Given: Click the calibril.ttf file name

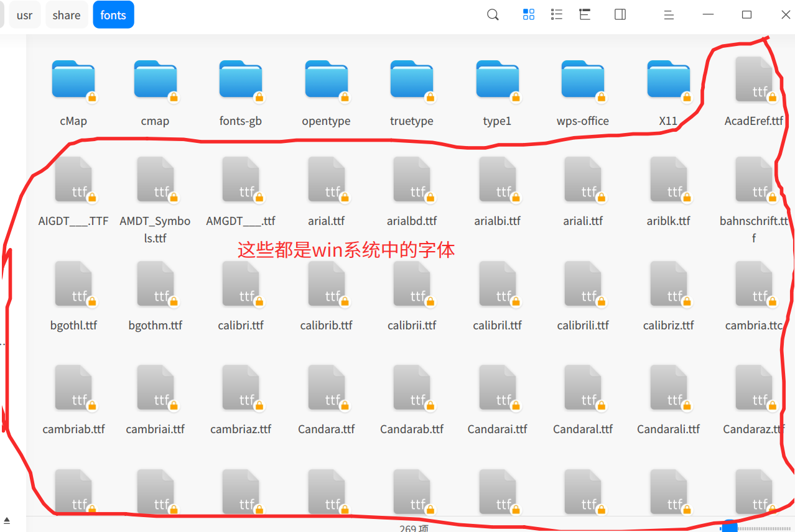Looking at the screenshot, I should click(497, 325).
